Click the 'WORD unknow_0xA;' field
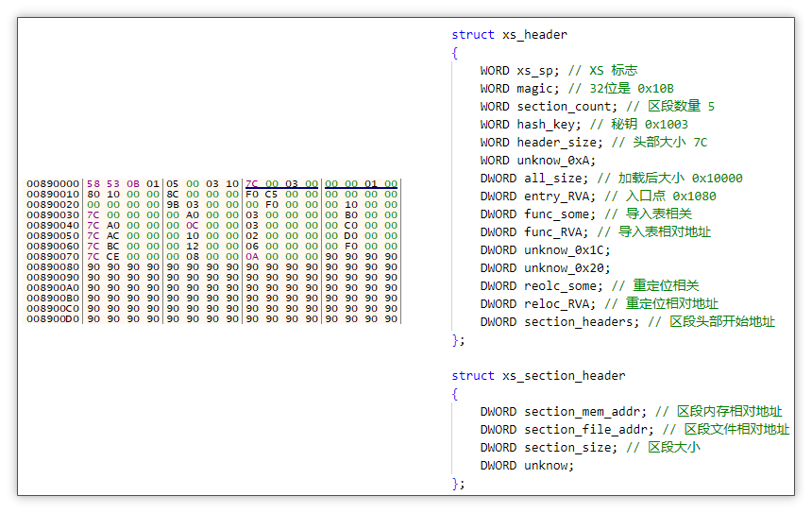This screenshot has width=812, height=513. click(x=537, y=160)
